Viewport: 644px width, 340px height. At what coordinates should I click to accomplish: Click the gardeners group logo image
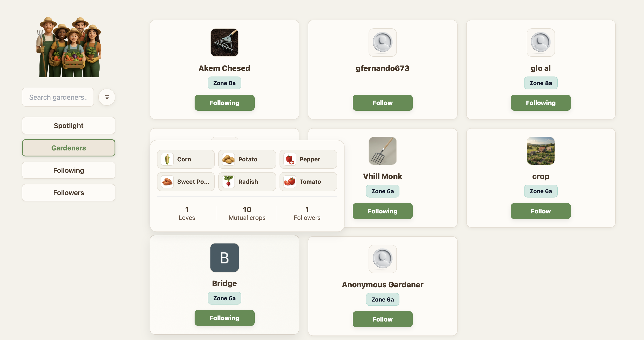point(68,47)
